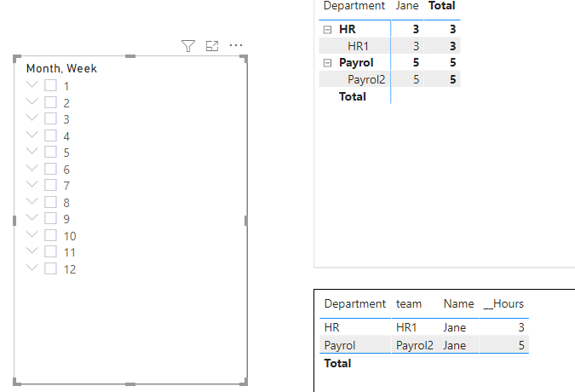
Task: Expand month 7 chevron in slicer
Action: point(32,184)
